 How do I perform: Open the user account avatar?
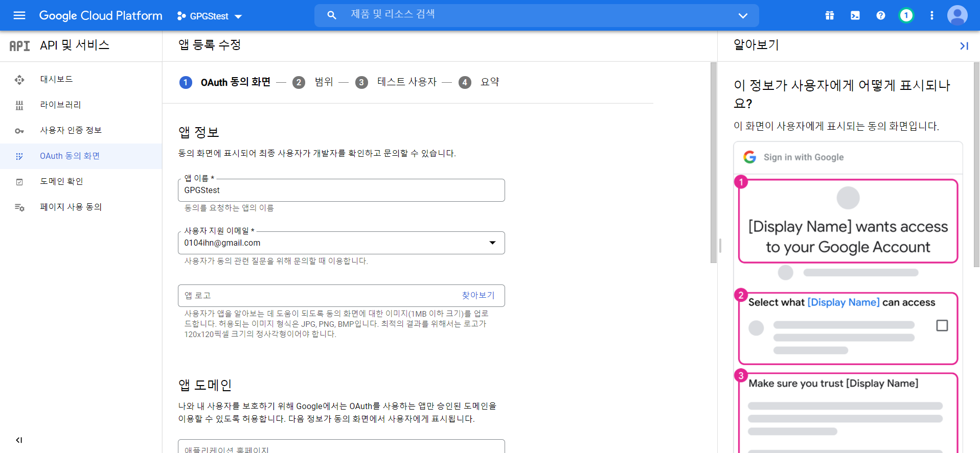tap(958, 15)
